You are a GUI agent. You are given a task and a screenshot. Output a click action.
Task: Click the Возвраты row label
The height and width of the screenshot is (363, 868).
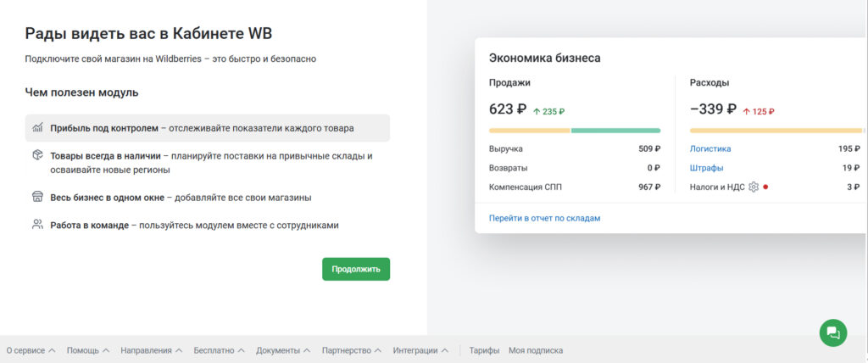(509, 168)
